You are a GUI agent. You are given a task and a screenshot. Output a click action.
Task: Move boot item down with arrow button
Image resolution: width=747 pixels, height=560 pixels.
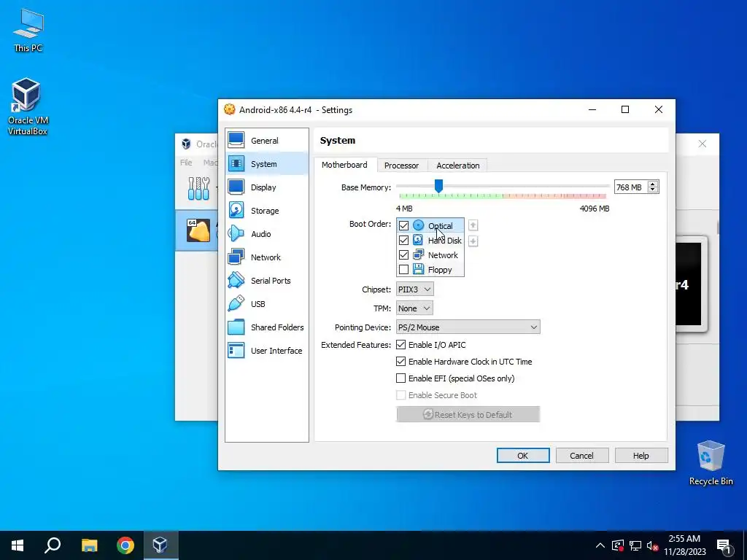473,241
